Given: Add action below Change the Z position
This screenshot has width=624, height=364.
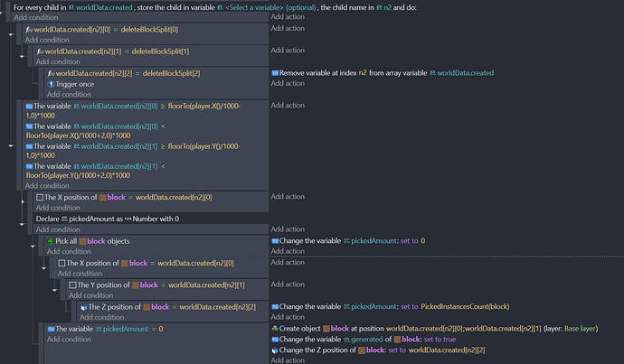Looking at the screenshot, I should (x=288, y=360).
